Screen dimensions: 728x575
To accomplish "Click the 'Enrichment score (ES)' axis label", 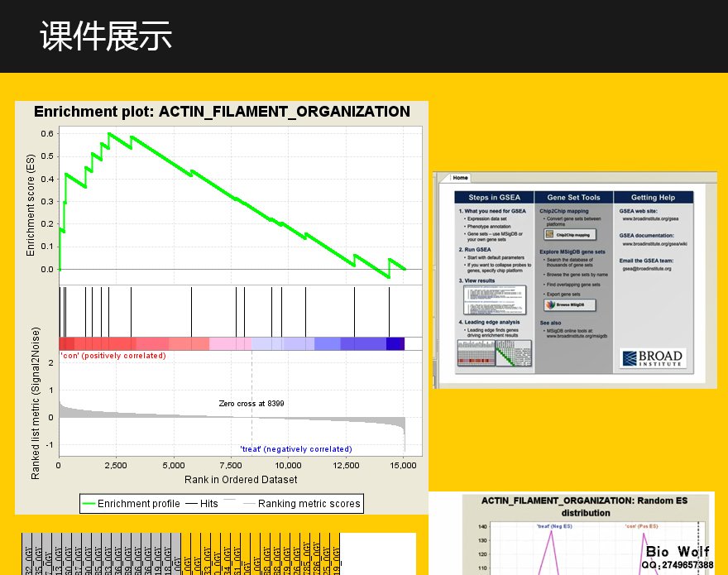I will [31, 205].
